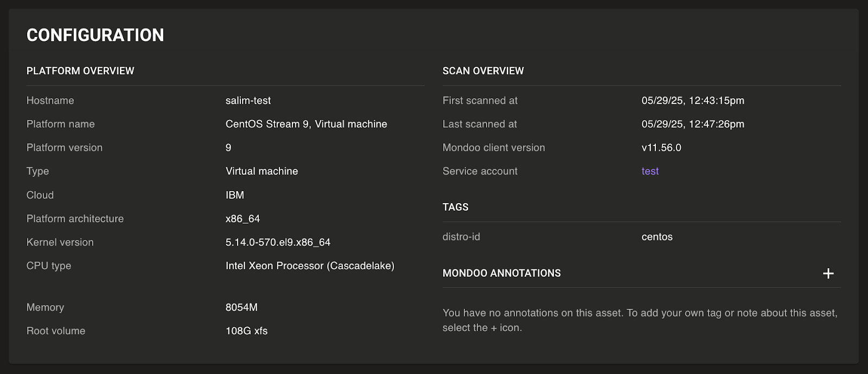Click the IBM cloud value
The image size is (868, 374).
point(235,195)
